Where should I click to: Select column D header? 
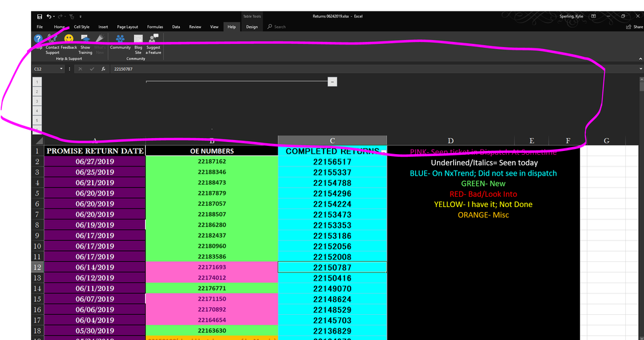pyautogui.click(x=451, y=141)
